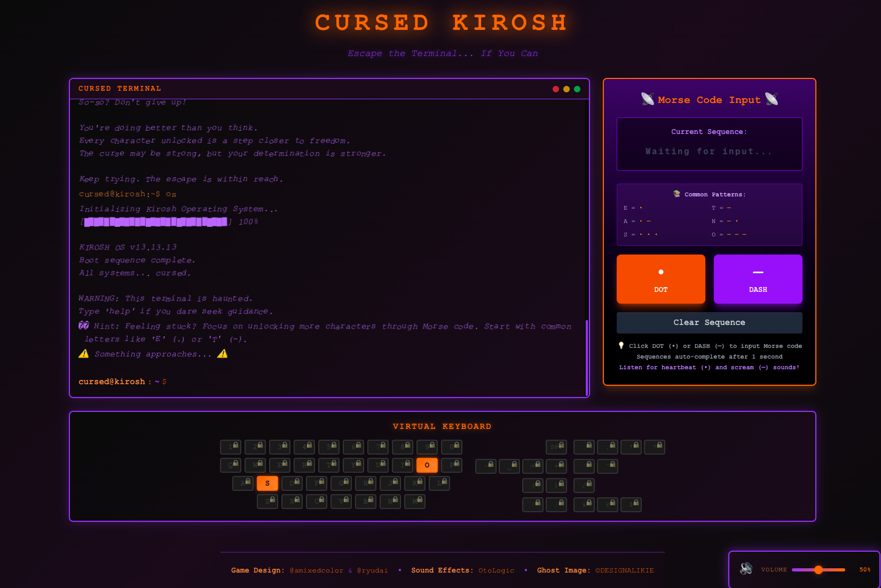Click the Clear Sequence button
The image size is (881, 588).
click(x=709, y=322)
